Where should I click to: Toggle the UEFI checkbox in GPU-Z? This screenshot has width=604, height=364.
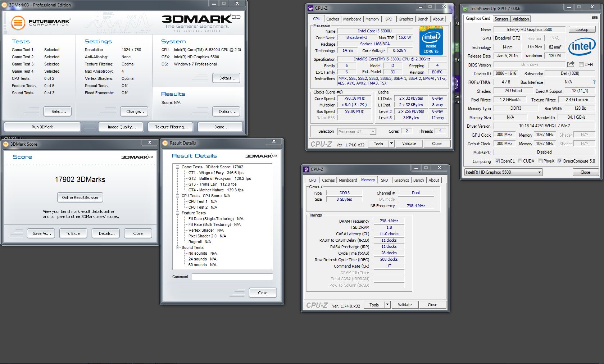[581, 65]
